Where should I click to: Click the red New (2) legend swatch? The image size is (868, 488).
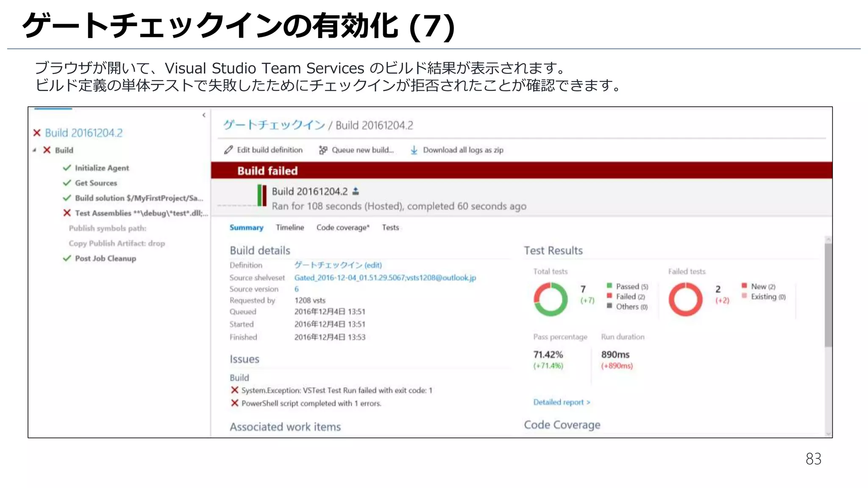point(744,286)
